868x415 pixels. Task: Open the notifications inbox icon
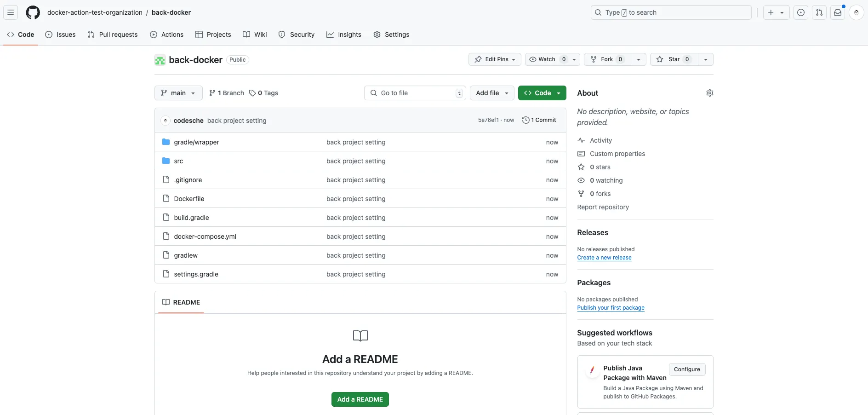click(x=838, y=12)
